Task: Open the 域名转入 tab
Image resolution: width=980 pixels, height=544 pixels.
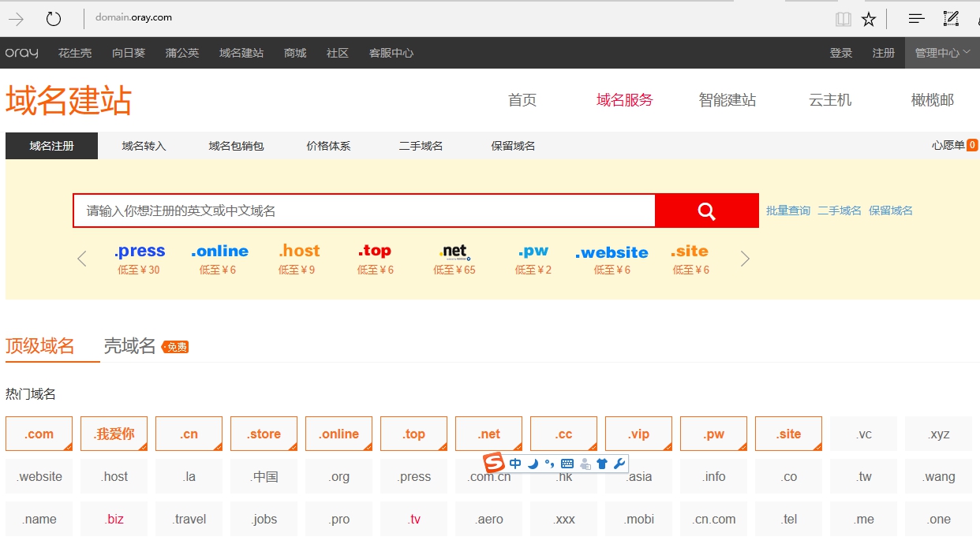Action: pyautogui.click(x=144, y=146)
